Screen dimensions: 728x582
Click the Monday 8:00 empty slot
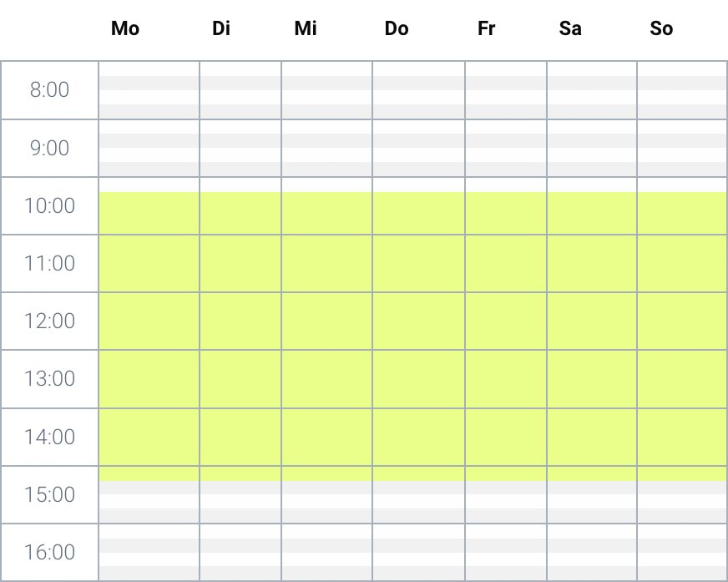(149, 90)
